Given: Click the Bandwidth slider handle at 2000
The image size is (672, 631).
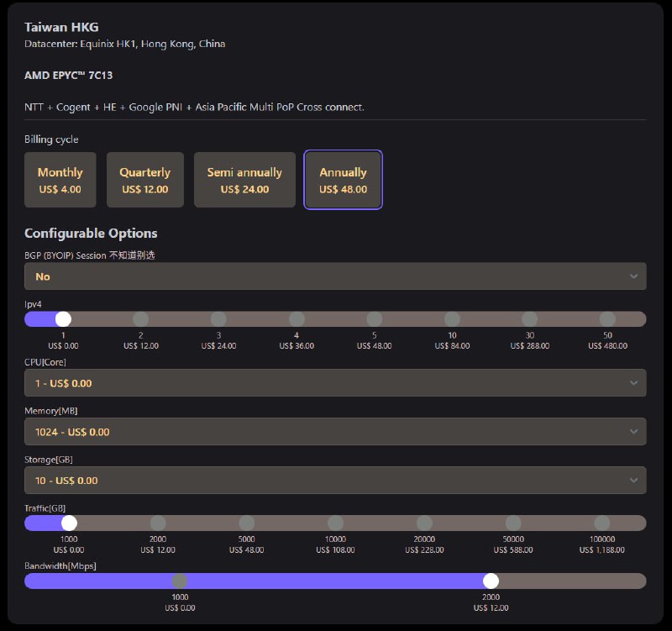Looking at the screenshot, I should click(x=491, y=581).
